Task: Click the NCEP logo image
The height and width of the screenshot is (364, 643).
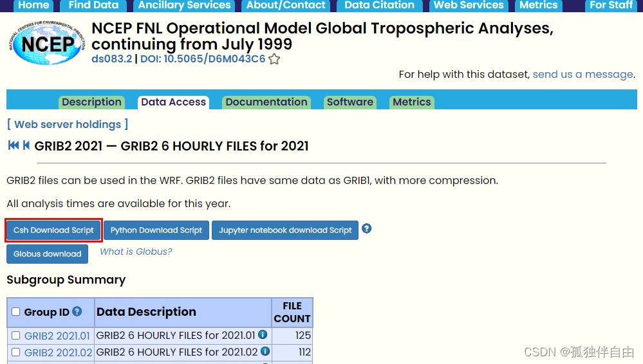Action: (x=47, y=42)
